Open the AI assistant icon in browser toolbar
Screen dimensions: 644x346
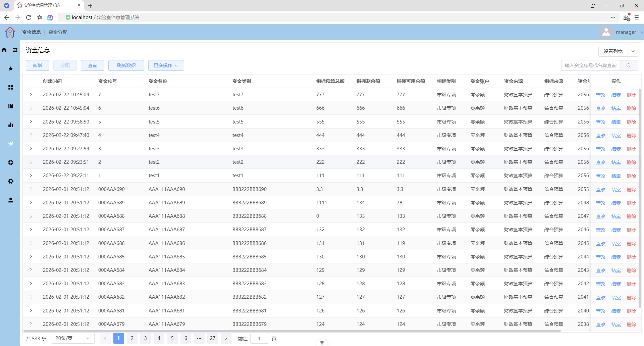[50, 17]
